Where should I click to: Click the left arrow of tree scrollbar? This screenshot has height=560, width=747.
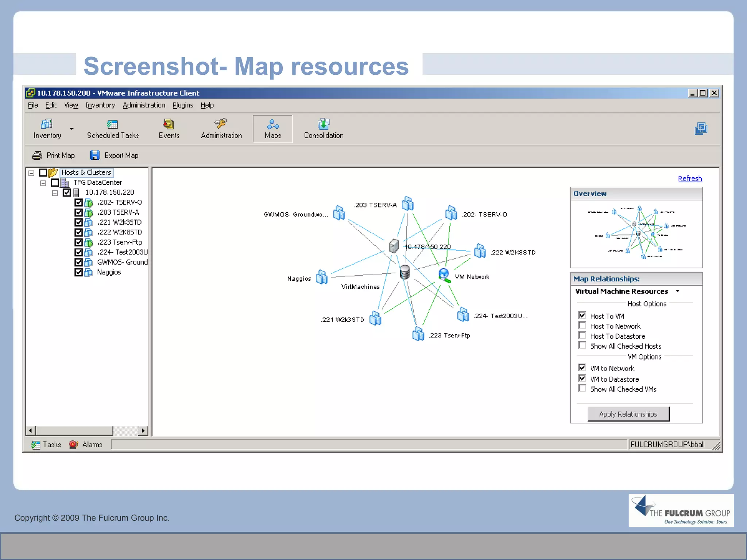click(31, 431)
